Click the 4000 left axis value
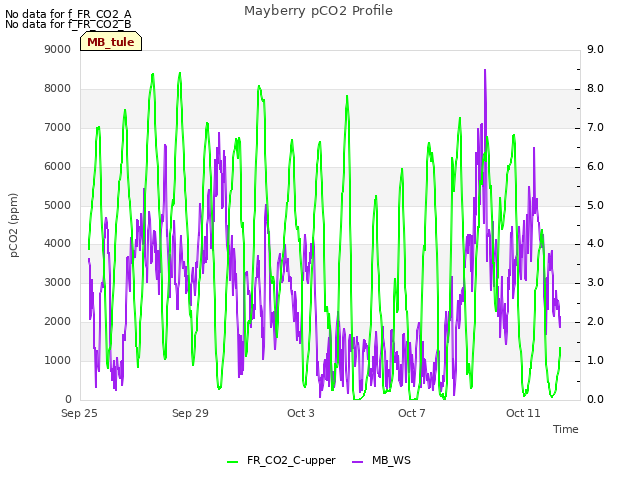The width and height of the screenshot is (640, 480). pyautogui.click(x=58, y=244)
